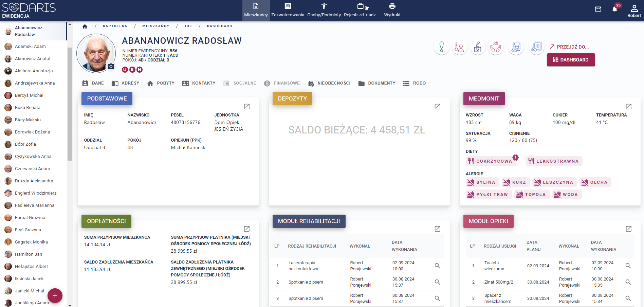This screenshot has height=307, width=644.
Task: Click the rehabilitation walker icon
Action: point(478,47)
